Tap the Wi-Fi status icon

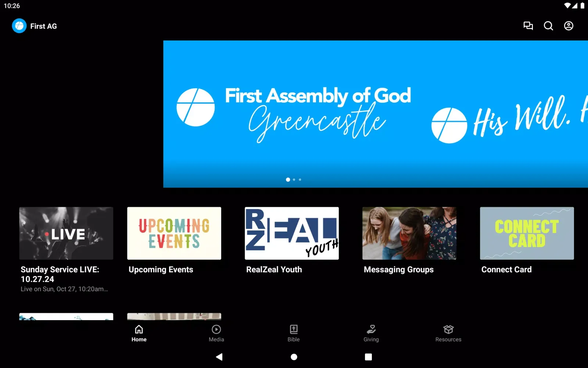point(567,6)
